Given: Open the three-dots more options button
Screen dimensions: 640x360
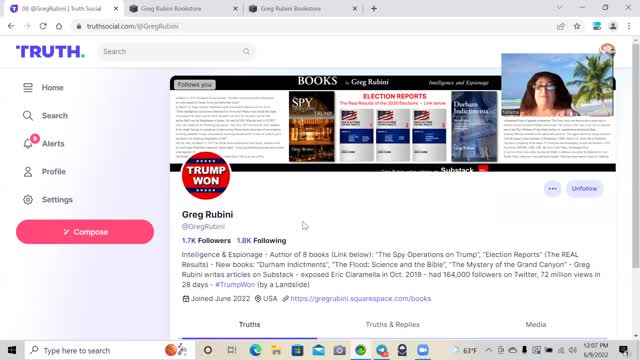Looking at the screenshot, I should pos(552,189).
